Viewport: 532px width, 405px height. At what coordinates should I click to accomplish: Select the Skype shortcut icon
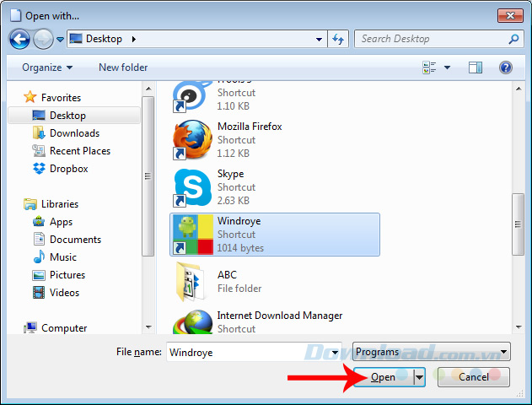[191, 187]
